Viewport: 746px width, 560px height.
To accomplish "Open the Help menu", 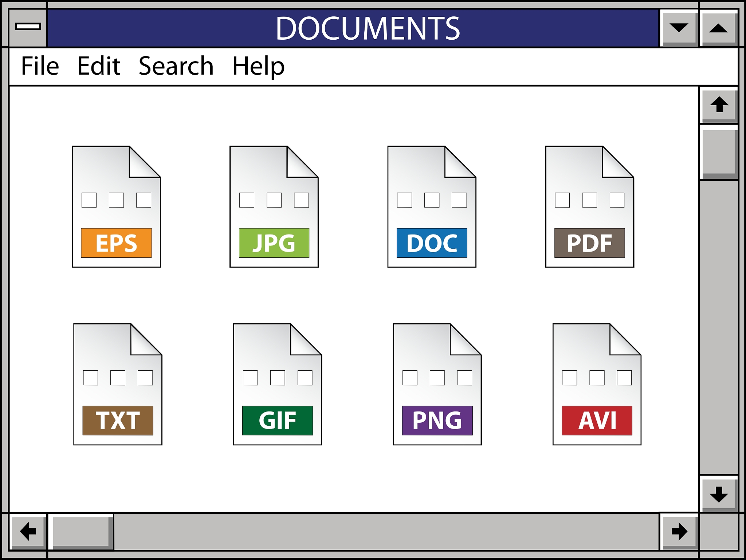I will [258, 66].
